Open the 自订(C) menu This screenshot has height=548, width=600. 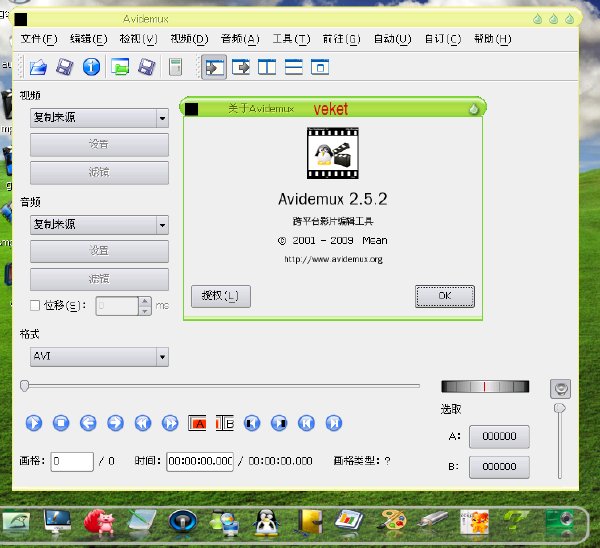[x=443, y=39]
